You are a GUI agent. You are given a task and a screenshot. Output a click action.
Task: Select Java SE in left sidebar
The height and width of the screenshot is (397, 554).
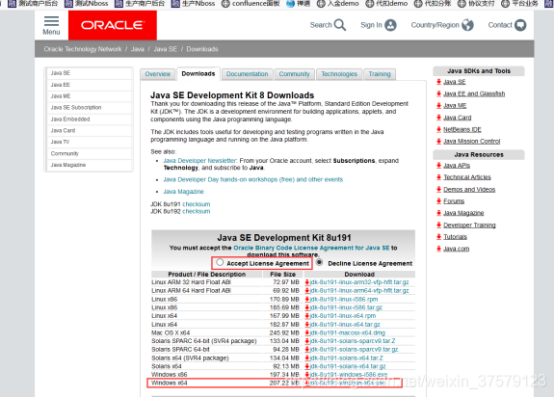[89, 73]
